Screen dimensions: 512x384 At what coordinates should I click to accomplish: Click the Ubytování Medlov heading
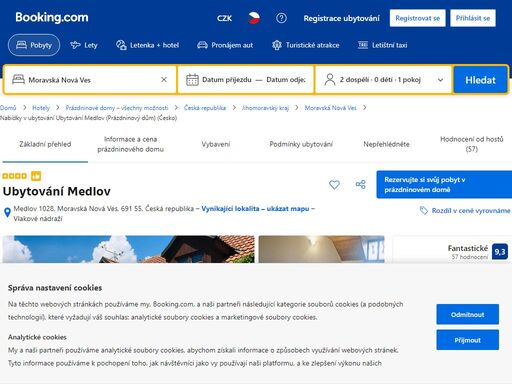[57, 191]
